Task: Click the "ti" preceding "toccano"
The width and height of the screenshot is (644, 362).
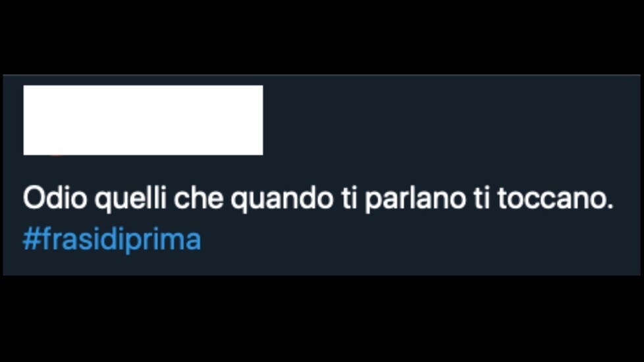Action: click(482, 198)
